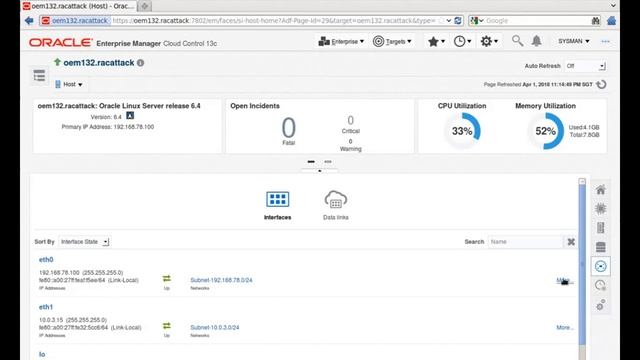This screenshot has width=640, height=360.
Task: Clear the search with X icon
Action: pyautogui.click(x=571, y=242)
